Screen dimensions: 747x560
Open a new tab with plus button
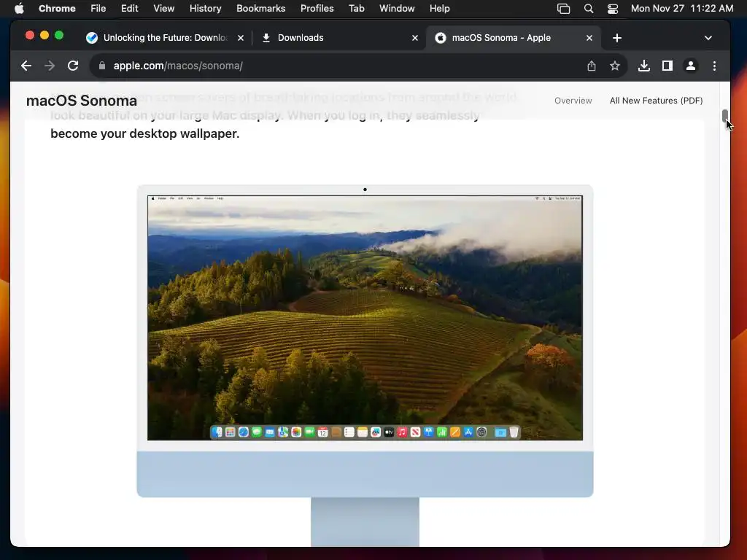(617, 38)
